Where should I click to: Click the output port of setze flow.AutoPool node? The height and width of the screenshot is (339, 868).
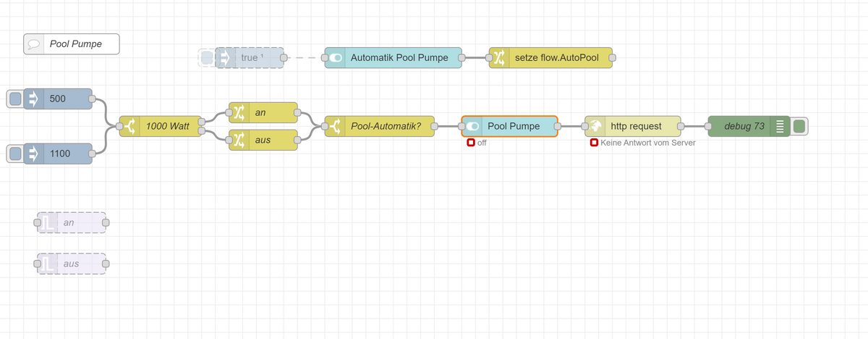pyautogui.click(x=613, y=58)
